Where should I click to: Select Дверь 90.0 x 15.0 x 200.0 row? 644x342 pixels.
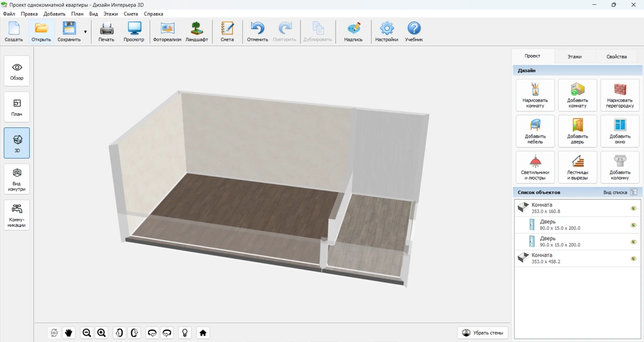tap(577, 241)
